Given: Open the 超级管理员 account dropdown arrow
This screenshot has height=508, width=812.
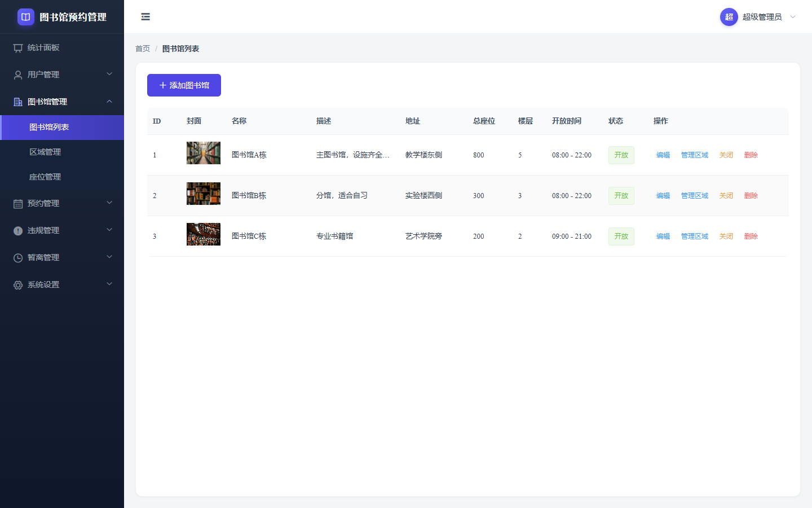Looking at the screenshot, I should pos(793,17).
